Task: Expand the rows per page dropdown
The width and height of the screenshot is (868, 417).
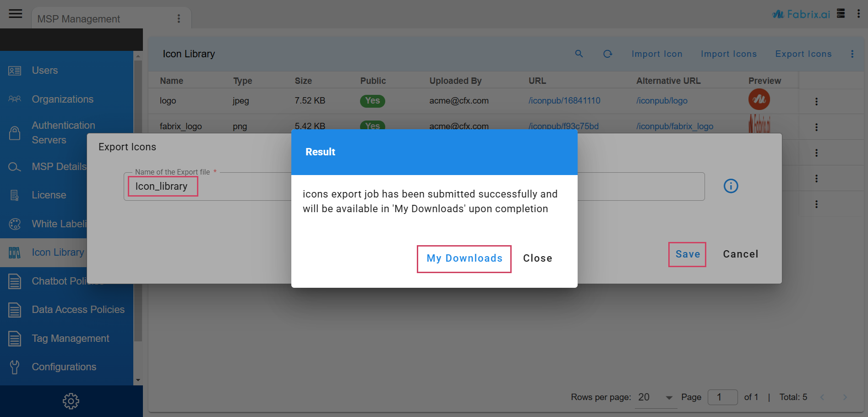Action: pyautogui.click(x=669, y=397)
